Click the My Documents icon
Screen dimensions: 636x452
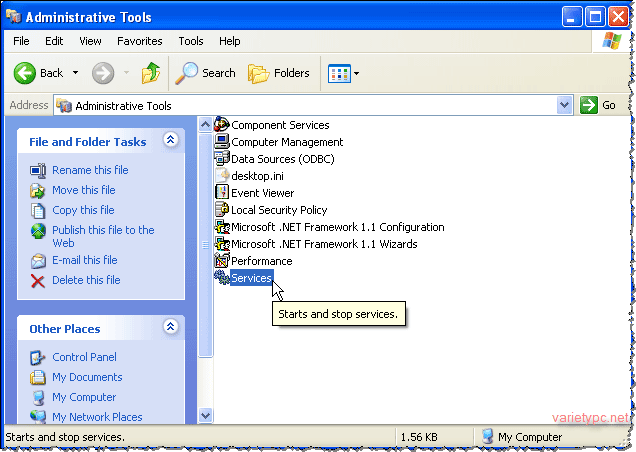point(38,377)
